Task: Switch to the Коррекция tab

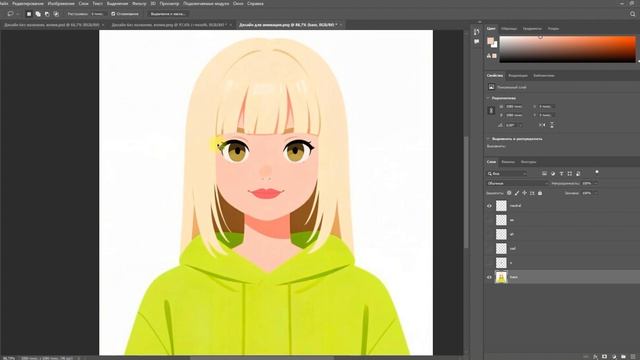Action: click(518, 76)
